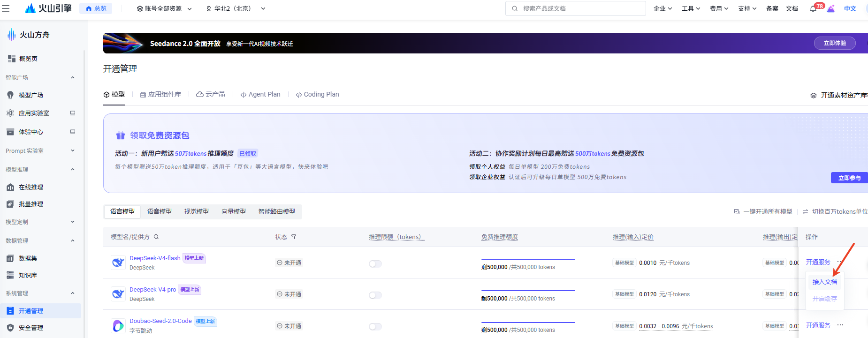Focus the 搜索产品或文档 search field
The width and height of the screenshot is (868, 338).
pyautogui.click(x=576, y=8)
